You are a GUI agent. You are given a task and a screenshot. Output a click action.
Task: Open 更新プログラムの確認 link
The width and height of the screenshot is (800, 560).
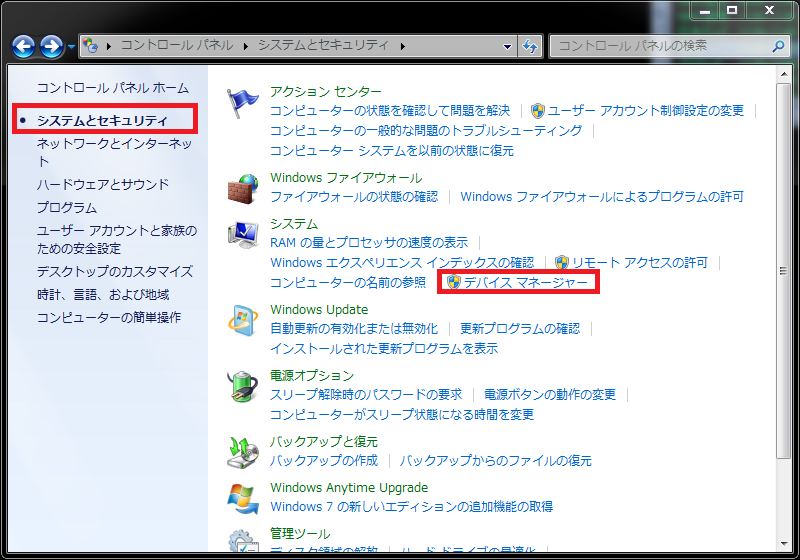(520, 328)
